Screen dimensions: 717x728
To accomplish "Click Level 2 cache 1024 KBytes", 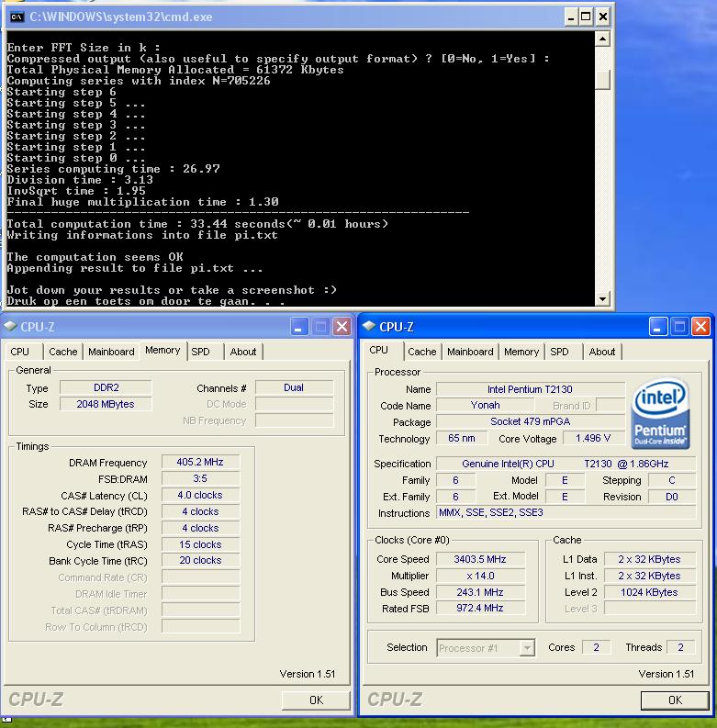I will 649,592.
